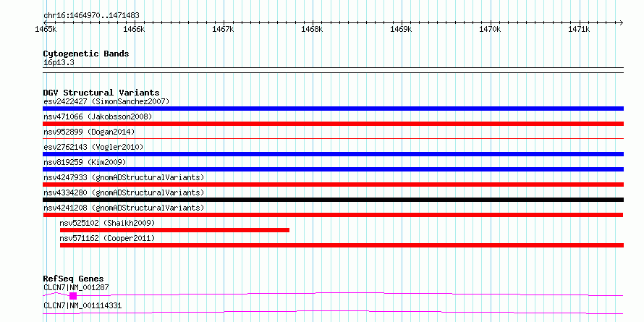Viewport: 644px width, 322px height.
Task: Select the DGV Structural Variants track title
Action: click(x=101, y=93)
